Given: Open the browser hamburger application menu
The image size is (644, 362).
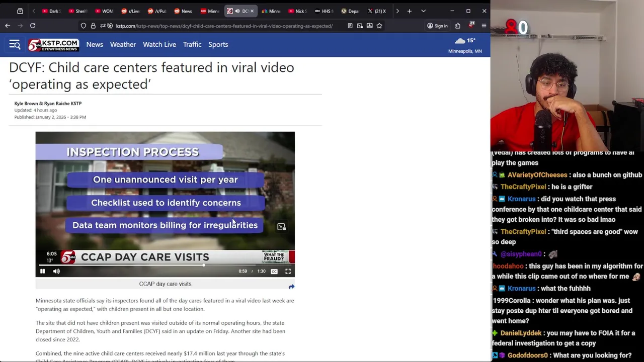Looking at the screenshot, I should (x=484, y=26).
